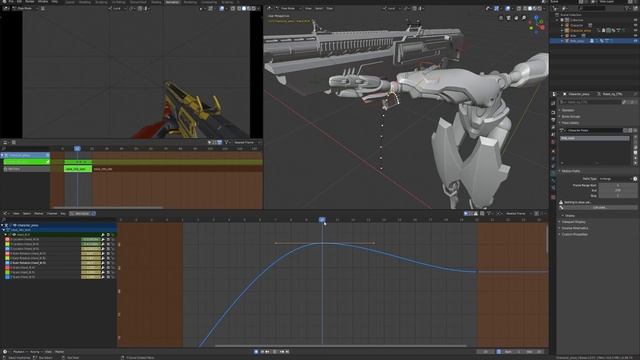Open the timeline Keying menu
Viewport: 640px width, 360px height.
click(x=35, y=351)
